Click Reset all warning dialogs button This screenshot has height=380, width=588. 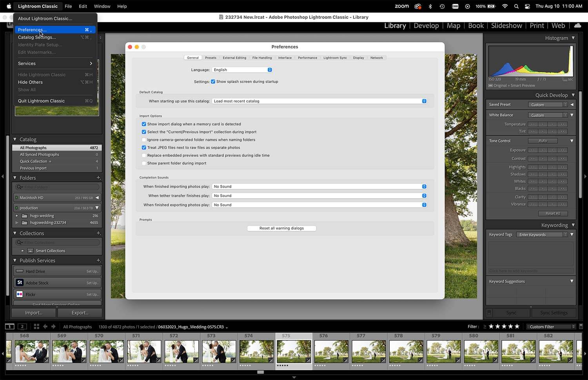[x=281, y=228]
